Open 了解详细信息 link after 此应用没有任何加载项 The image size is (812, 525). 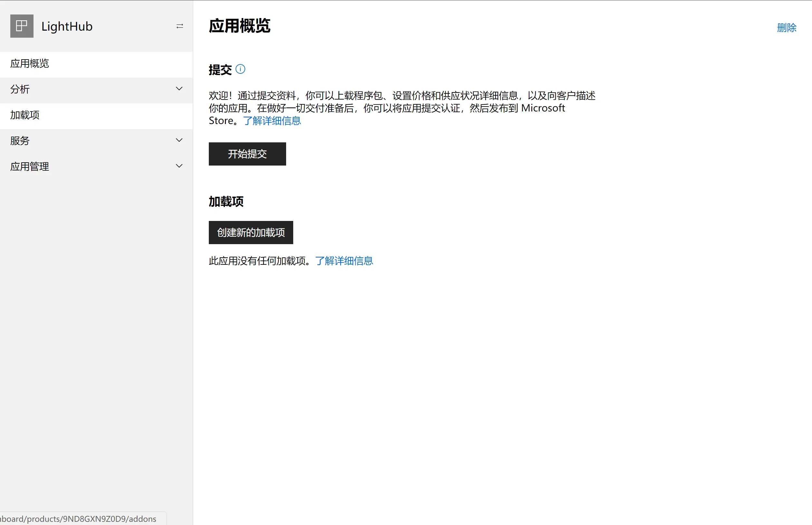(344, 261)
